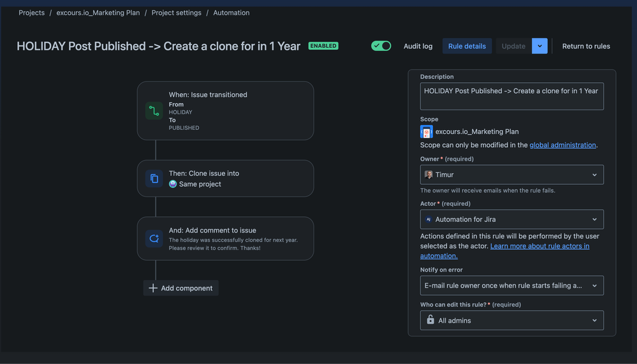Click the Add component button
The image size is (637, 364).
point(181,288)
